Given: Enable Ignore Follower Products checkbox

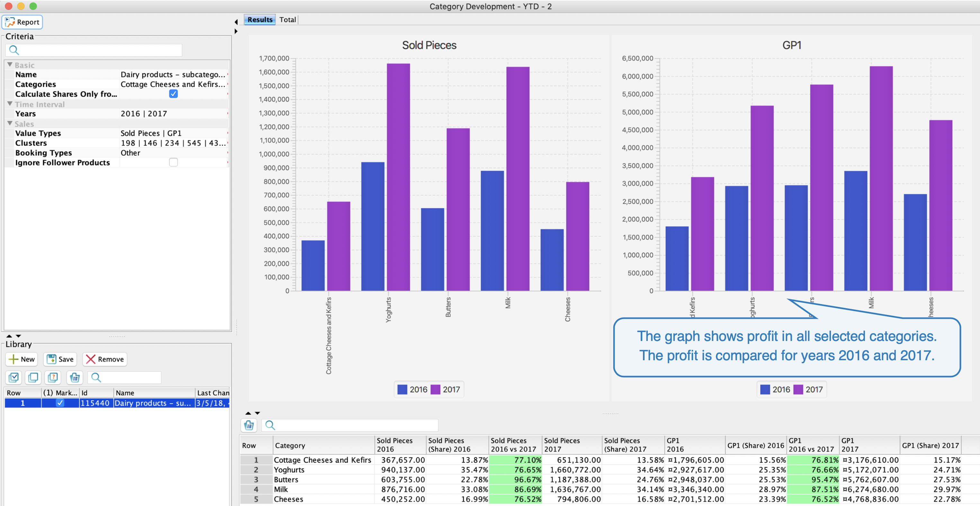Looking at the screenshot, I should 173,162.
